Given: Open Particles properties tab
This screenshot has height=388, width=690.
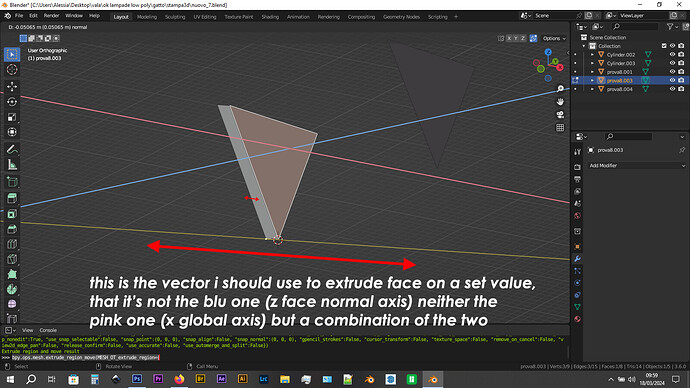Looking at the screenshot, I should pos(577,271).
